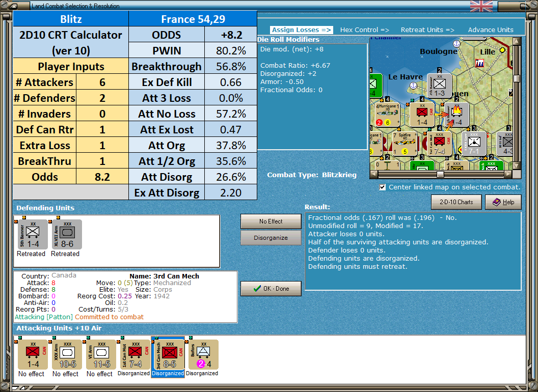Click the 'Attacking Units +10 Air' heading

click(x=59, y=328)
